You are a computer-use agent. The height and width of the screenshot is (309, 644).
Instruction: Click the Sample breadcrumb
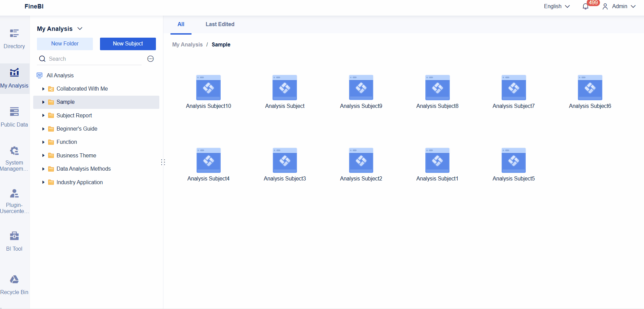pyautogui.click(x=221, y=44)
